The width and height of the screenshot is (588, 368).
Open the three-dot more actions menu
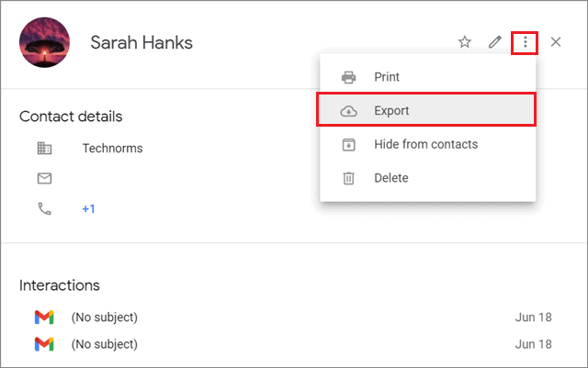[525, 42]
